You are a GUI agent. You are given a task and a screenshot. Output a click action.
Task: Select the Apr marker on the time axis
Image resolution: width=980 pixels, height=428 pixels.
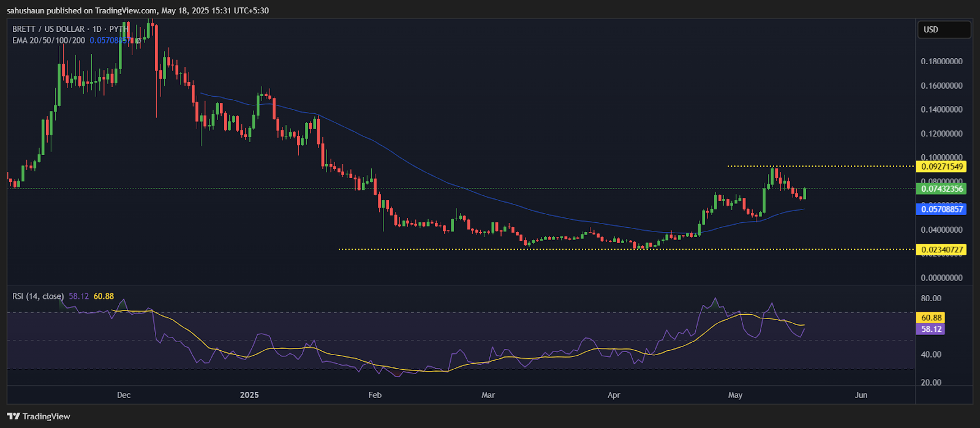point(614,395)
